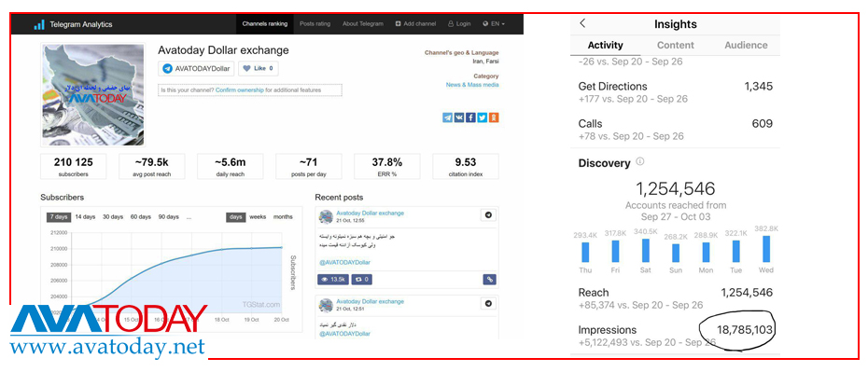Click the reposts 0 badge
Viewport: 868px width, 372px height.
362,280
